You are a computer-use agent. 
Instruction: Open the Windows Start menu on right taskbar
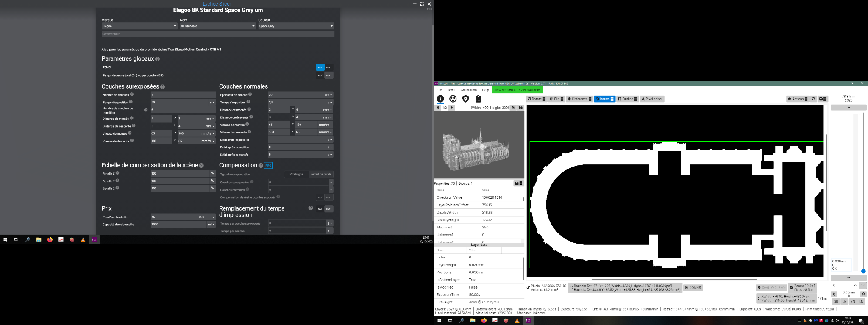(439, 321)
